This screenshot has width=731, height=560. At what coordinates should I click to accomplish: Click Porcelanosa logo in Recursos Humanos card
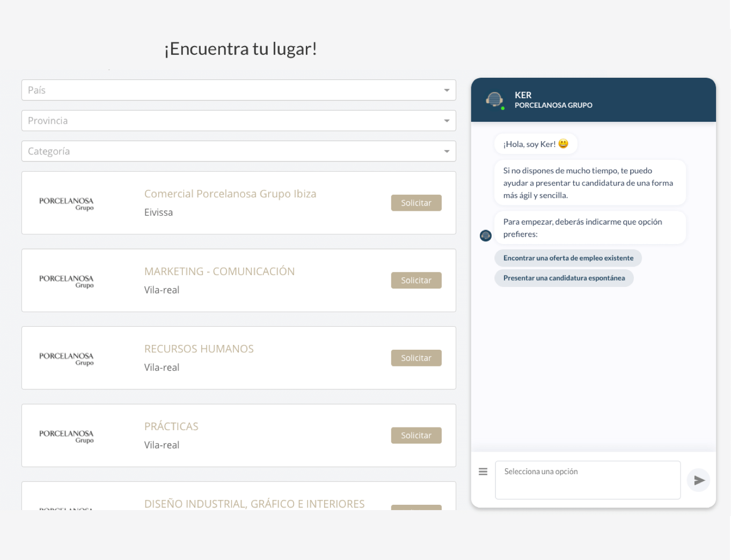click(x=67, y=358)
